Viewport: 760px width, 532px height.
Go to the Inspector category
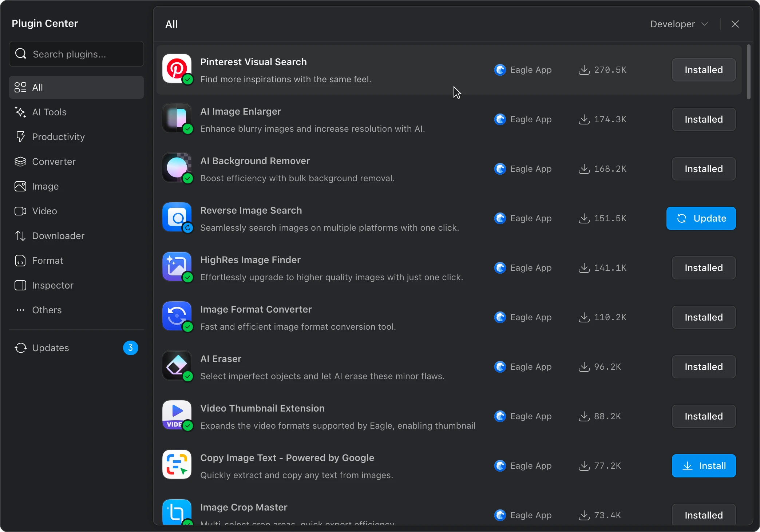[52, 285]
